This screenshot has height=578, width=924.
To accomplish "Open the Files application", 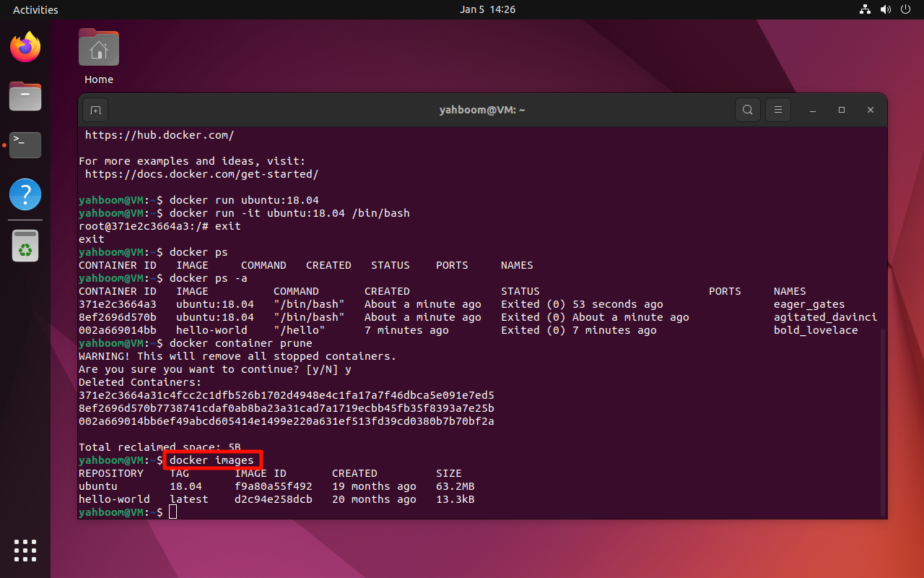I will (25, 96).
